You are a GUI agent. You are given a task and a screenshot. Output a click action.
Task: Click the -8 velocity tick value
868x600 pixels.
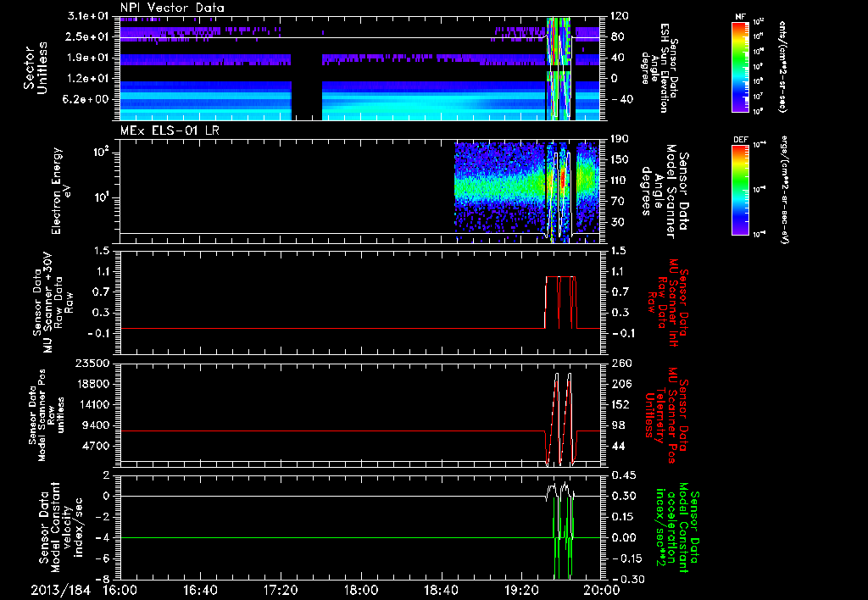[103, 580]
